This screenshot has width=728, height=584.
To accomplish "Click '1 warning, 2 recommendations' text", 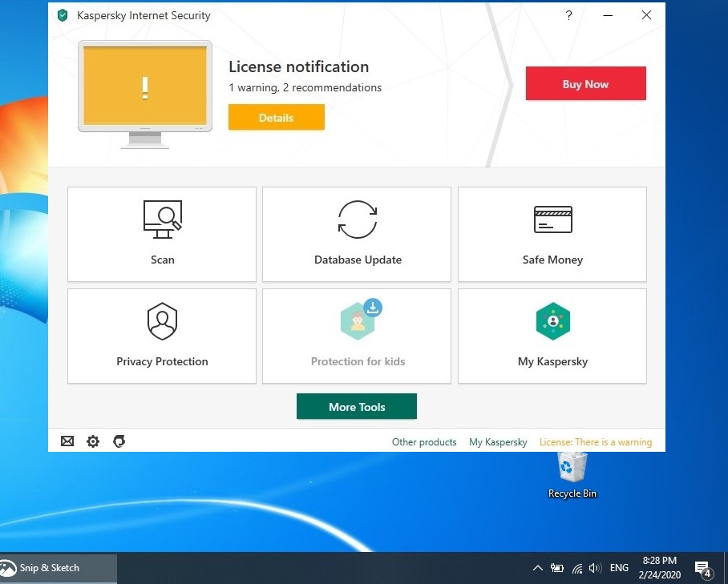I will tap(305, 87).
